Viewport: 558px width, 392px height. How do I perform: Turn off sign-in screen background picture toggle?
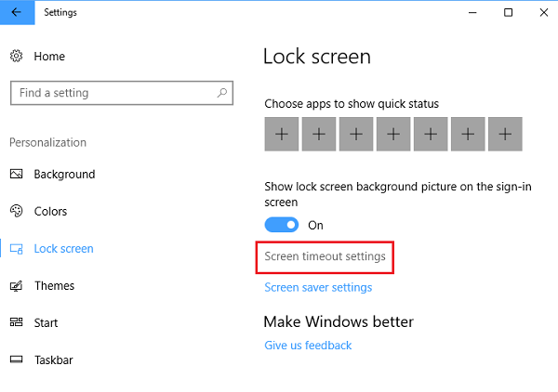282,225
